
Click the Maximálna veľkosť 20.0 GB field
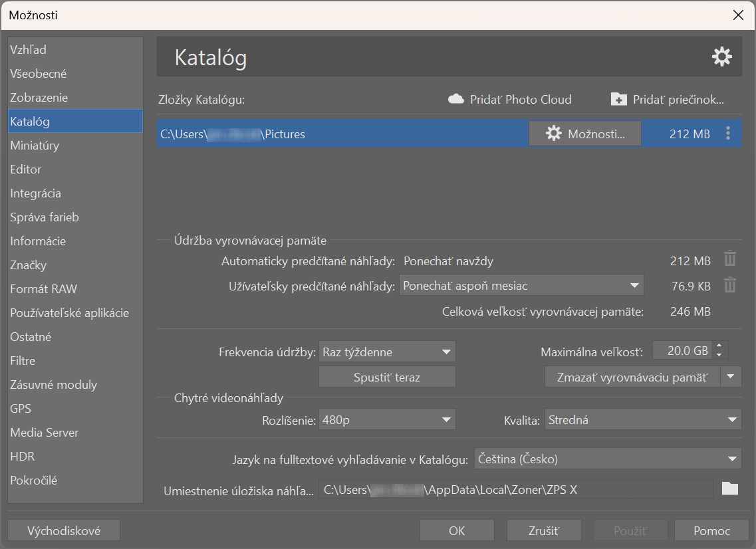[x=682, y=350]
